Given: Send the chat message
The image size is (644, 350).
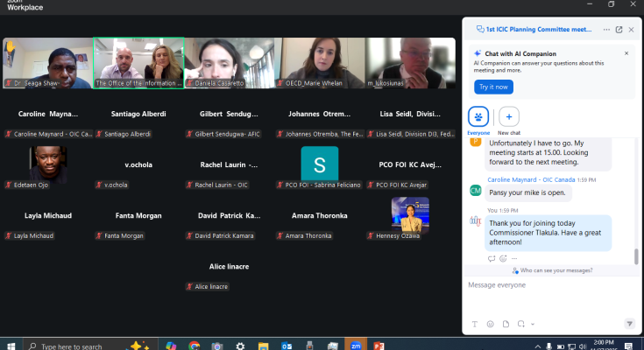Looking at the screenshot, I should [x=628, y=324].
